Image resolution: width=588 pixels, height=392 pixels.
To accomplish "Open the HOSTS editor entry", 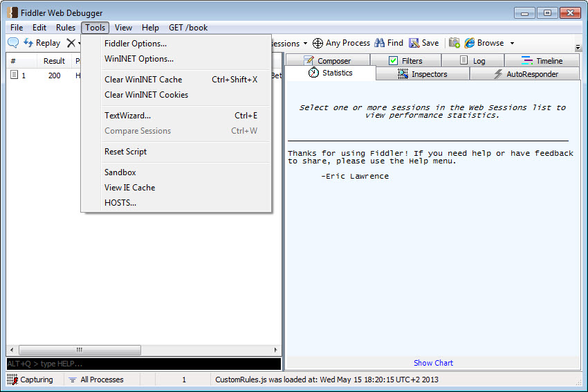I will [x=176, y=203].
